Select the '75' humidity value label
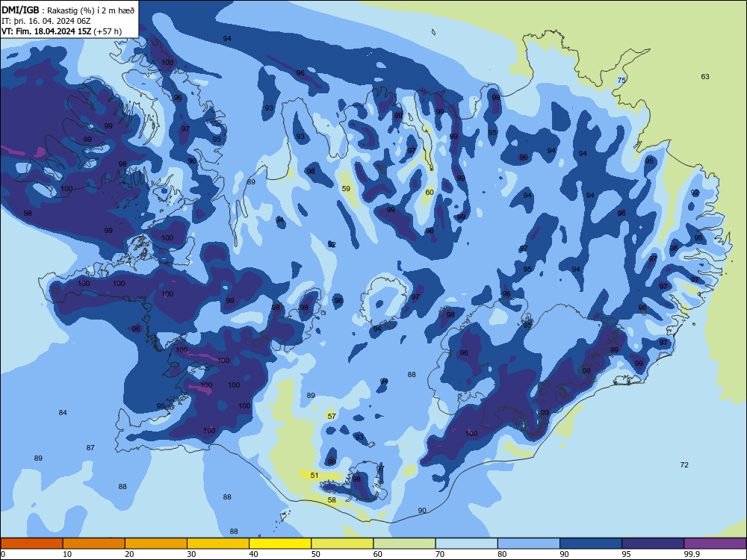This screenshot has width=747, height=560. tap(622, 80)
